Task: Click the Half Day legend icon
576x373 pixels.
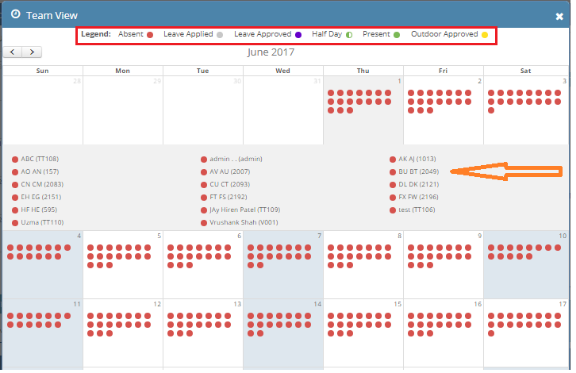Action: click(349, 35)
